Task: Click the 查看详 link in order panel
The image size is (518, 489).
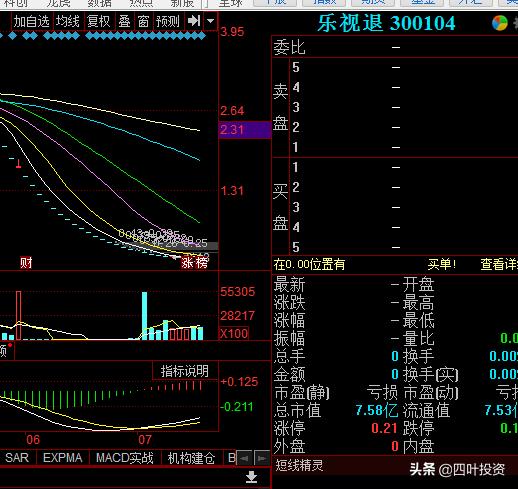Action: tap(499, 264)
